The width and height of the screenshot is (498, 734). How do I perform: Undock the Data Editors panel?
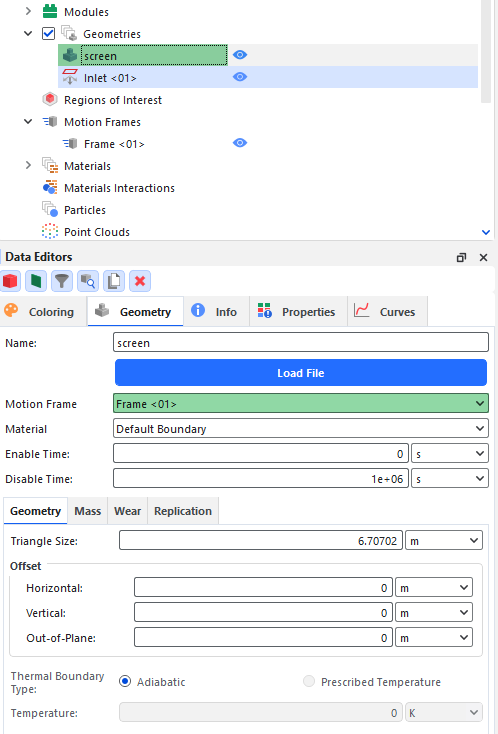(x=461, y=257)
